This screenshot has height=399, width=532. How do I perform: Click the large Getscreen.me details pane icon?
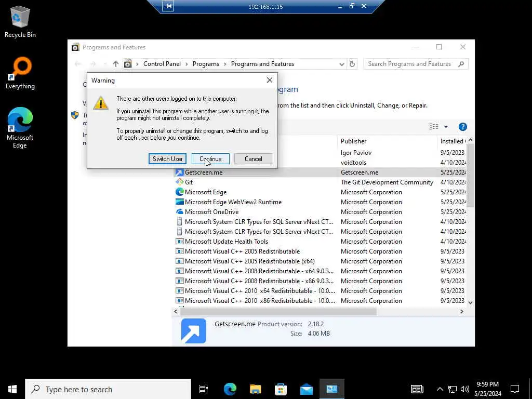point(193,331)
